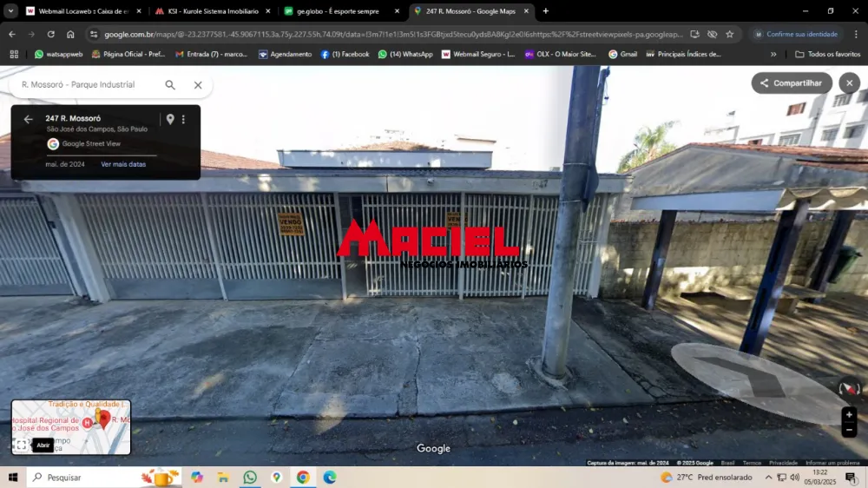Expand the minimap using the Abrir icon

click(22, 445)
